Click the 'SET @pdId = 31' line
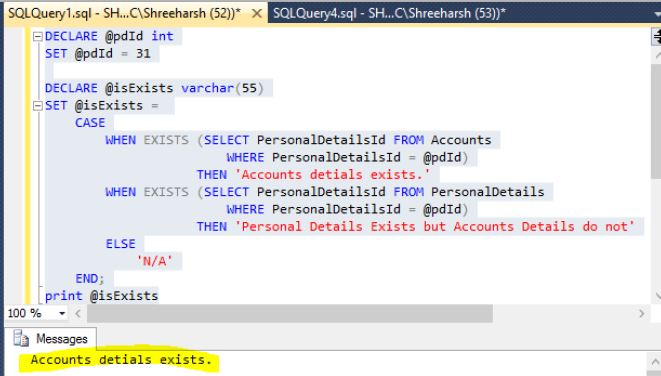This screenshot has width=661, height=376. [x=98, y=54]
